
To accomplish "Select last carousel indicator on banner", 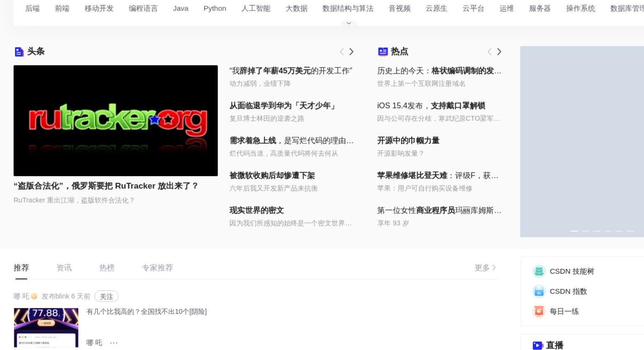I will click(x=630, y=231).
